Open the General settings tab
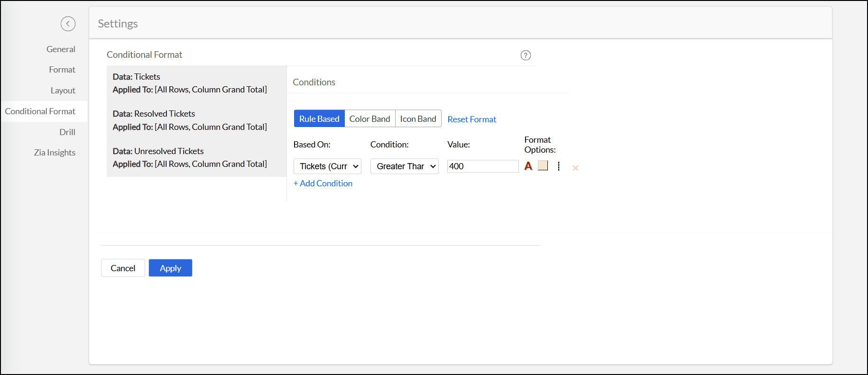Screen dimensions: 868x375 click(x=61, y=49)
